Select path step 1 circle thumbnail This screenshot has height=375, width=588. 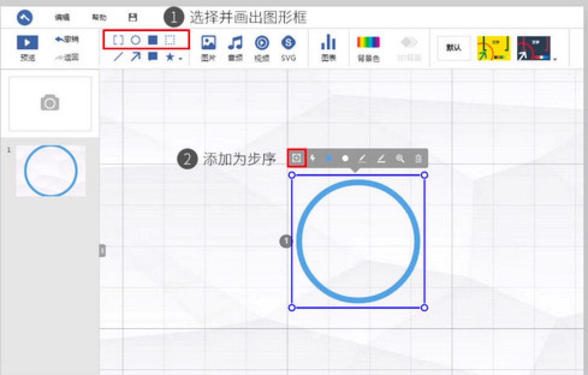pos(51,171)
